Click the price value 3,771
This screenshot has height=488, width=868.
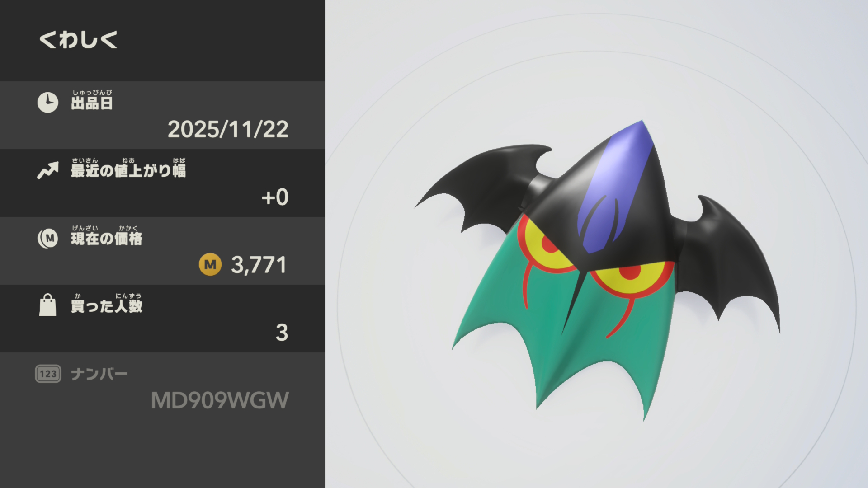[259, 265]
